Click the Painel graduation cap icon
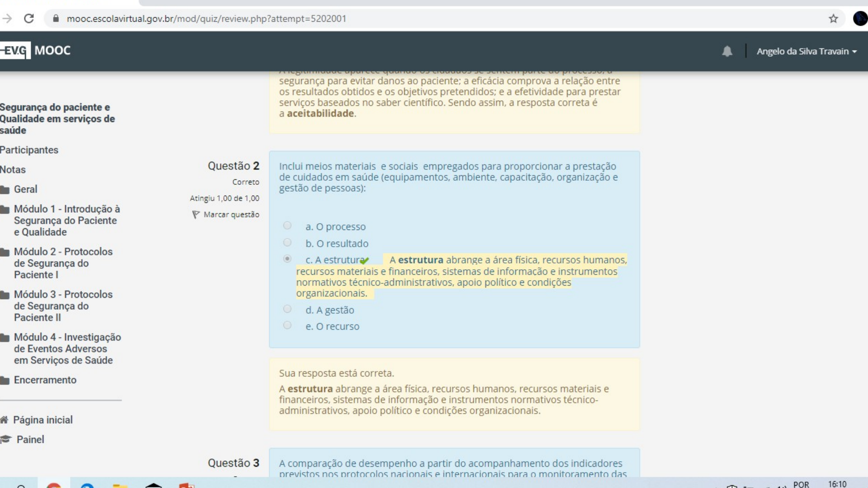The width and height of the screenshot is (868, 488). click(5, 439)
